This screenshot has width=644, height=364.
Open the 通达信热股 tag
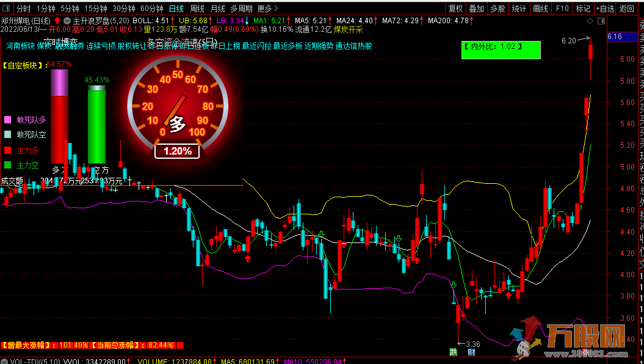[353, 46]
